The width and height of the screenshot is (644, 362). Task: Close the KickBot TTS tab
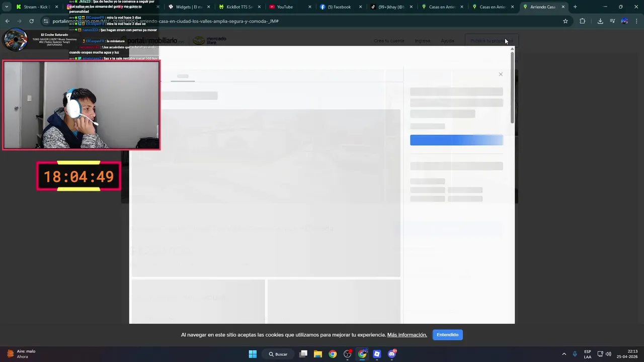click(x=259, y=7)
